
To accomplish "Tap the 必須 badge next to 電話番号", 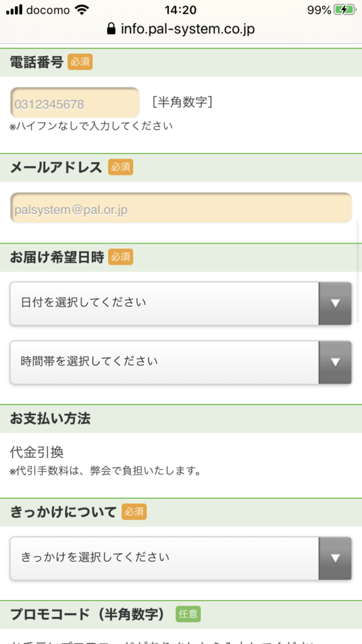I will (x=80, y=62).
